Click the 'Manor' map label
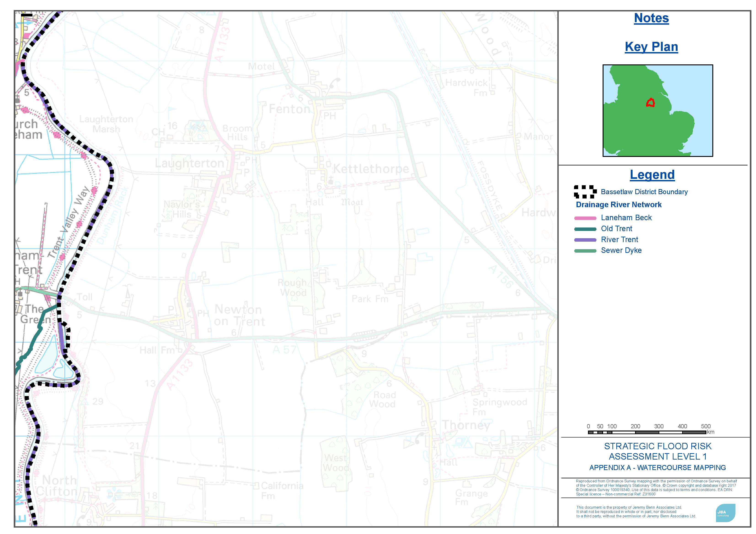Image resolution: width=756 pixels, height=534 pixels. point(538,137)
